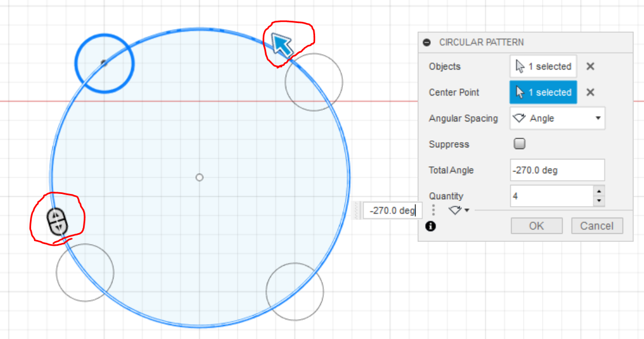Click the floating -270.0 deg canvas input
Screen dimensions: 644x339
(392, 211)
